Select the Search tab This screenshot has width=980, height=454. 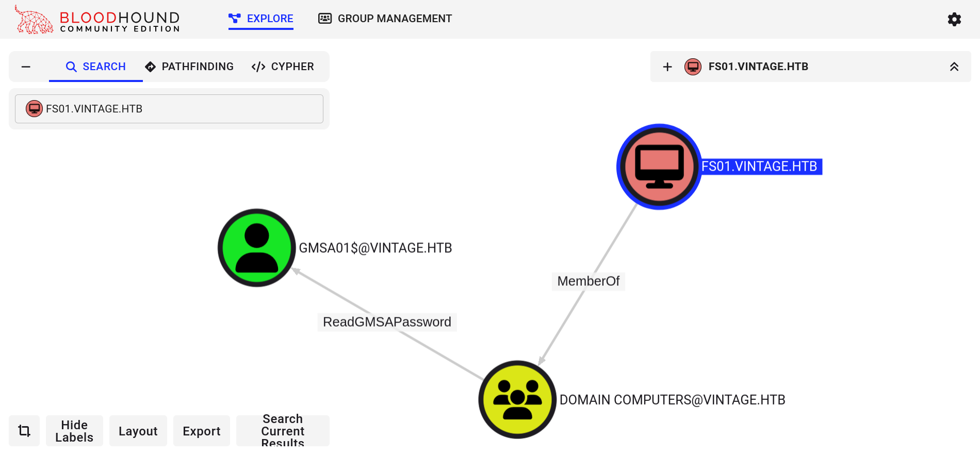(96, 67)
